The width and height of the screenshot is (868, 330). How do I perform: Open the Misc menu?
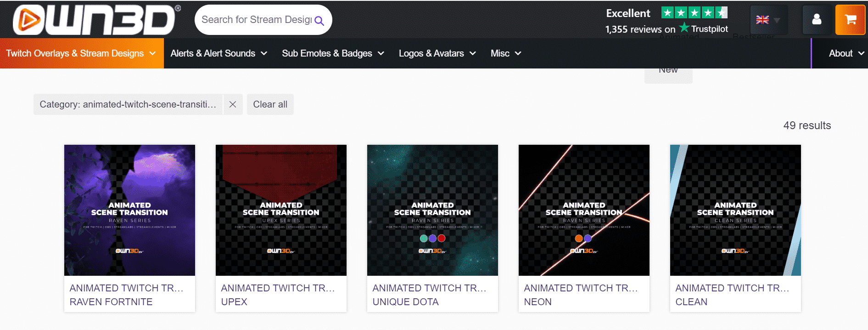point(506,53)
